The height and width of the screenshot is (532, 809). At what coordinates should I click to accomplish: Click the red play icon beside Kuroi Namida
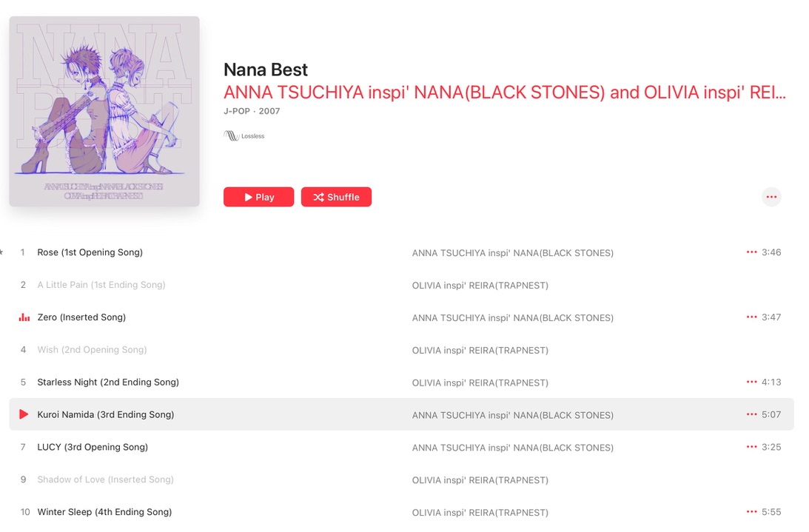(x=24, y=414)
